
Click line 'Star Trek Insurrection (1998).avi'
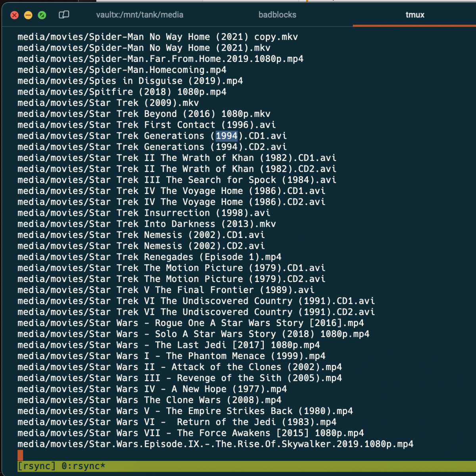pyautogui.click(x=144, y=213)
